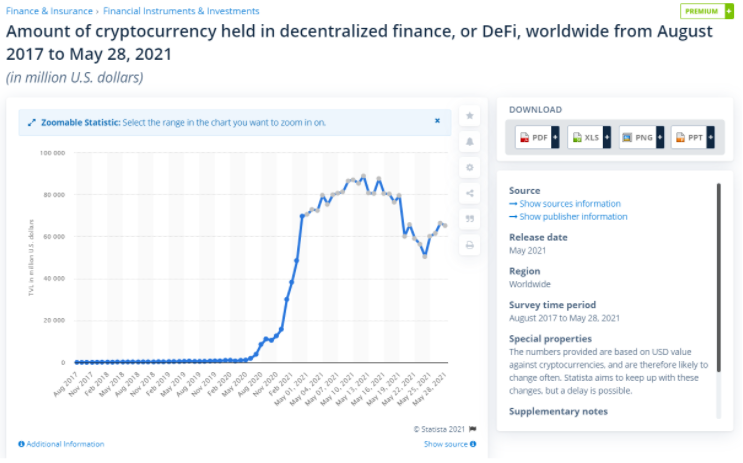Click the star favorite icon beside chart

470,116
